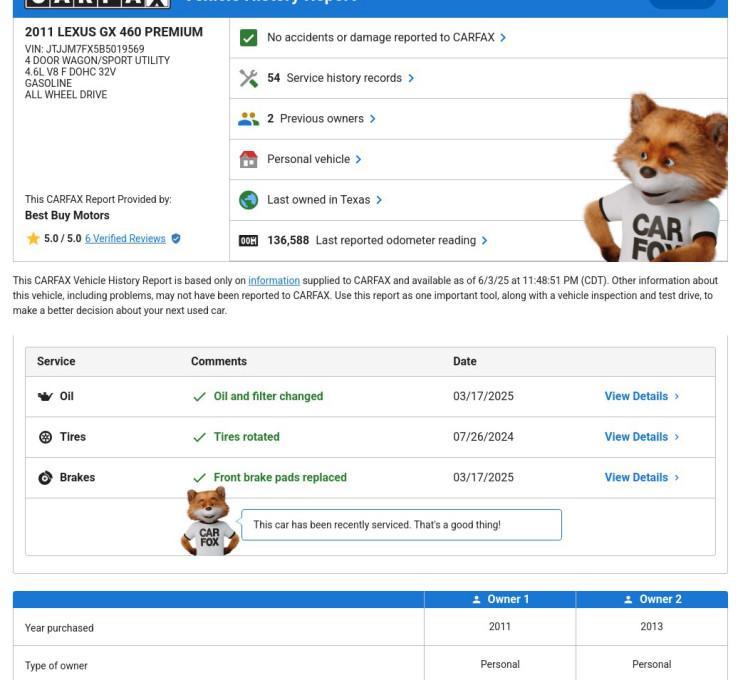Open No accidents or damage reported text
The image size is (743, 680).
(x=381, y=37)
